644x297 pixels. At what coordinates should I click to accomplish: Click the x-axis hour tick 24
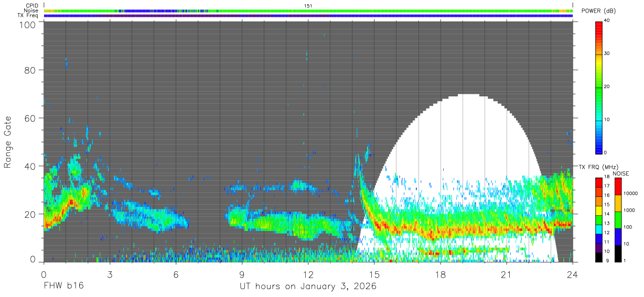click(x=573, y=274)
